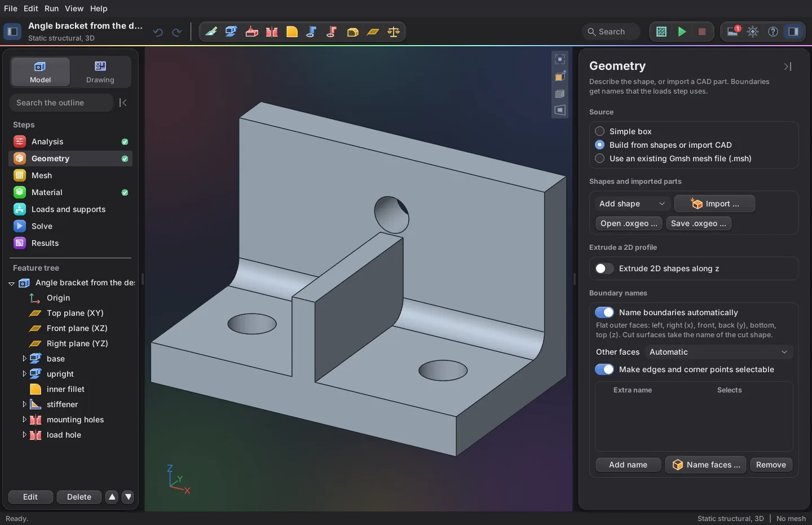Generate mesh with the green grid icon
The image size is (812, 525).
coord(661,32)
